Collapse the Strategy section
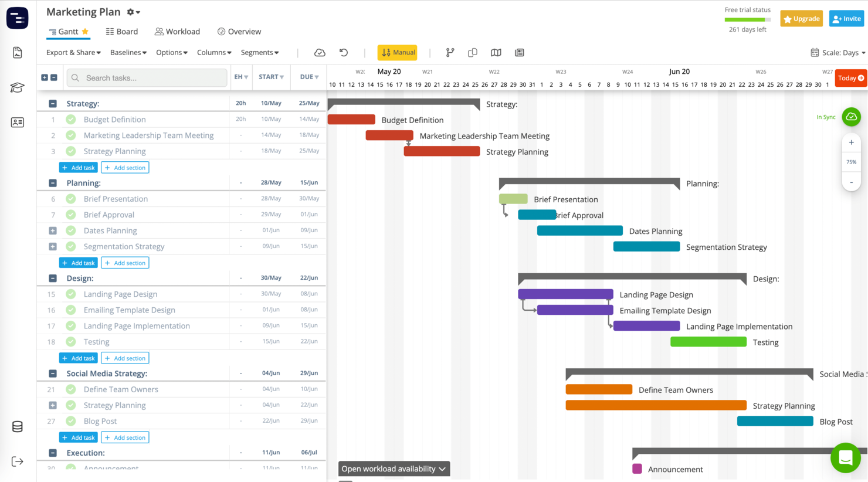Image resolution: width=868 pixels, height=482 pixels. point(52,103)
